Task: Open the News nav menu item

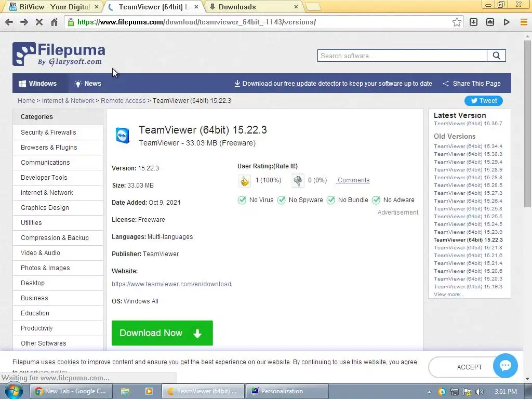Action: point(88,84)
